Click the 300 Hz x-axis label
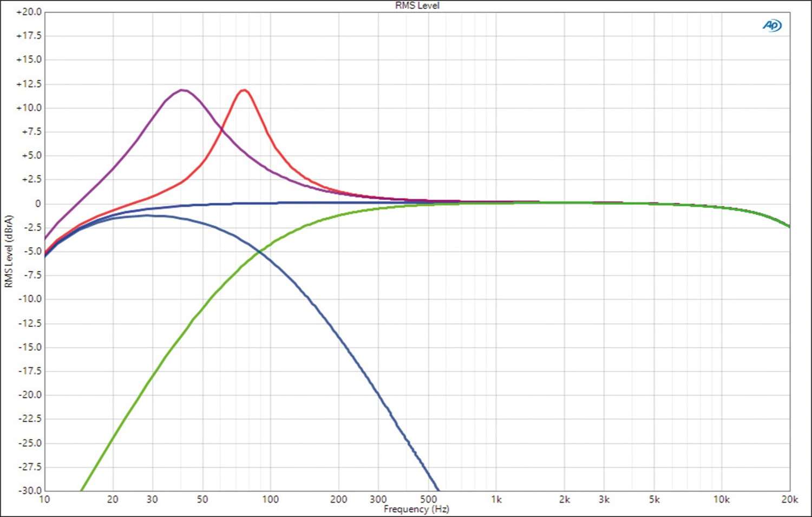Screen dimensions: 812x517 [x=378, y=499]
